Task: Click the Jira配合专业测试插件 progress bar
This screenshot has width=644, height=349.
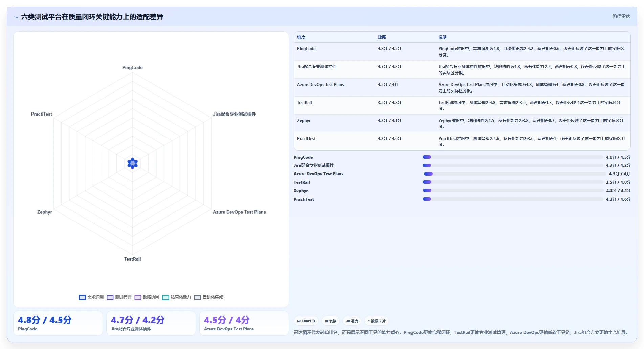Action: (x=513, y=165)
